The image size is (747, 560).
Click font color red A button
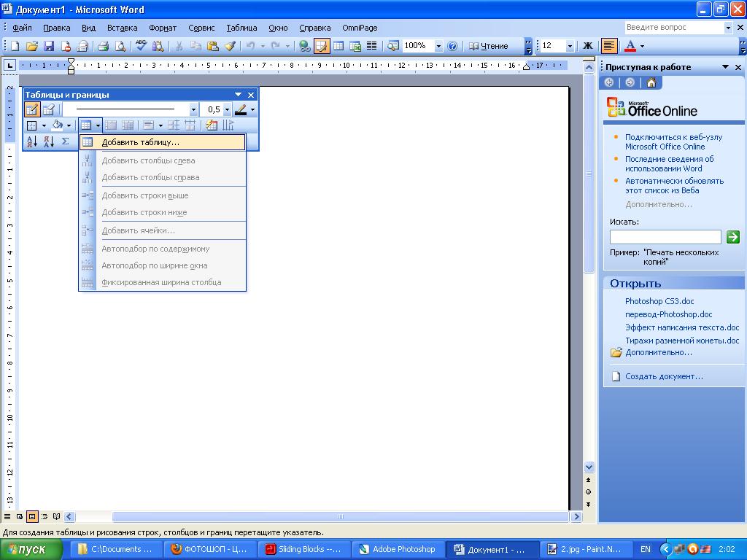[630, 46]
